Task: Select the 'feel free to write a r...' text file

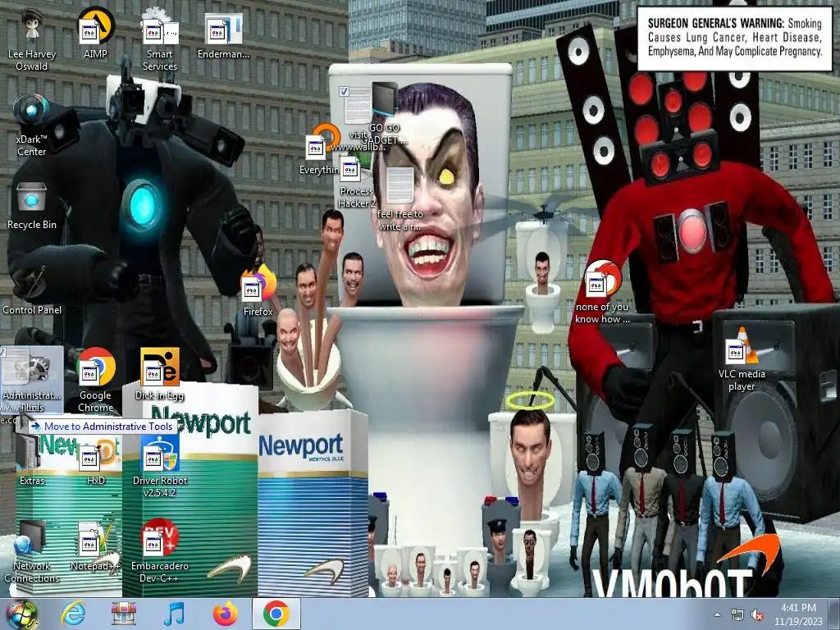Action: pyautogui.click(x=399, y=199)
